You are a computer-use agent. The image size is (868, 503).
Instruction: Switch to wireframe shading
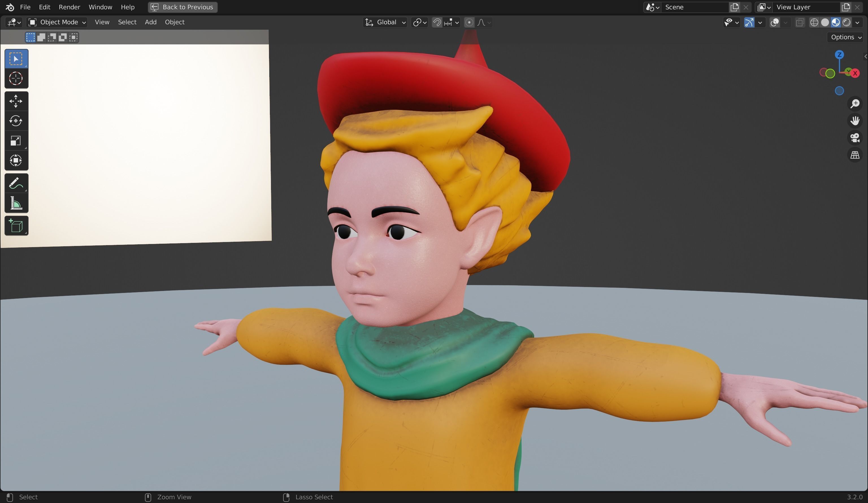tap(814, 22)
